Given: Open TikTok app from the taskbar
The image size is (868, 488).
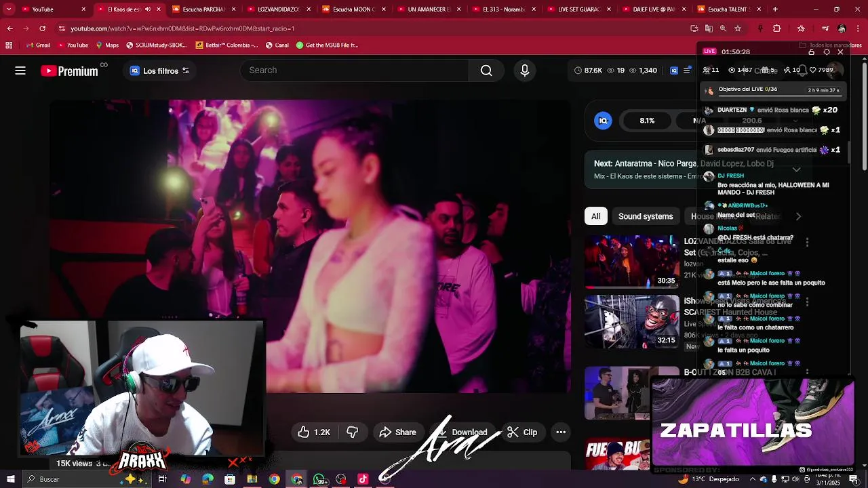Looking at the screenshot, I should [x=363, y=479].
